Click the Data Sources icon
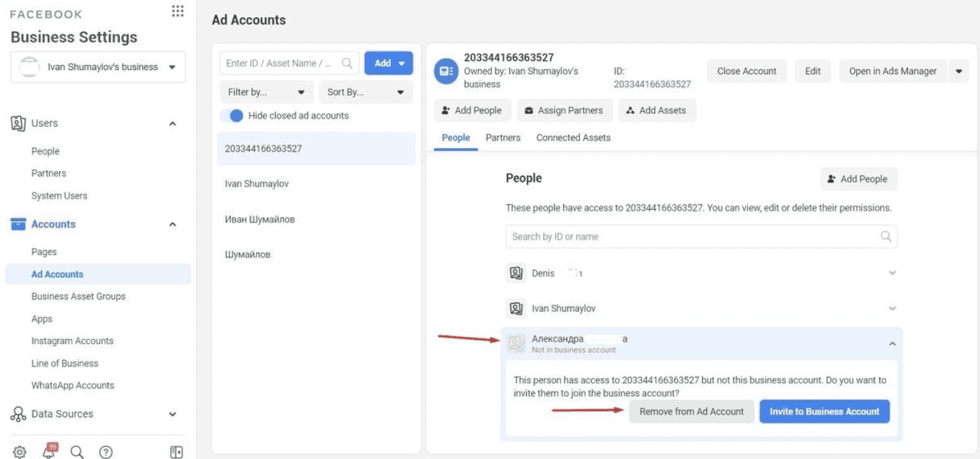This screenshot has height=459, width=980. [x=18, y=414]
